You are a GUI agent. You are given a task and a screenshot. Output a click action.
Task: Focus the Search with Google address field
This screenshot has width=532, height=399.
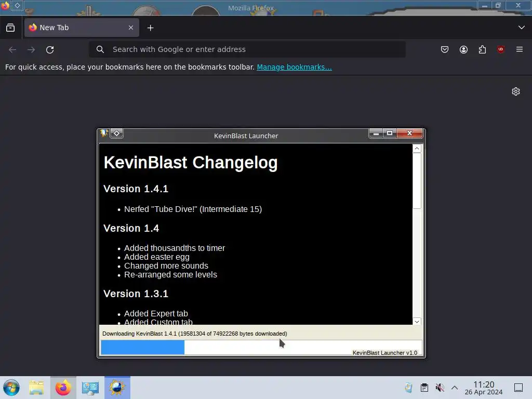click(247, 49)
